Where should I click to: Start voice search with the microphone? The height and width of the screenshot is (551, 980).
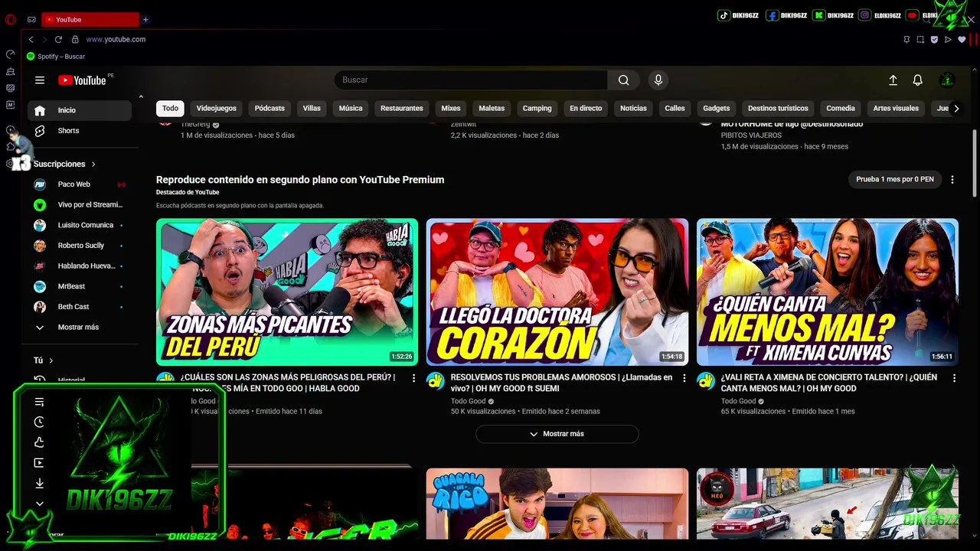click(x=658, y=80)
